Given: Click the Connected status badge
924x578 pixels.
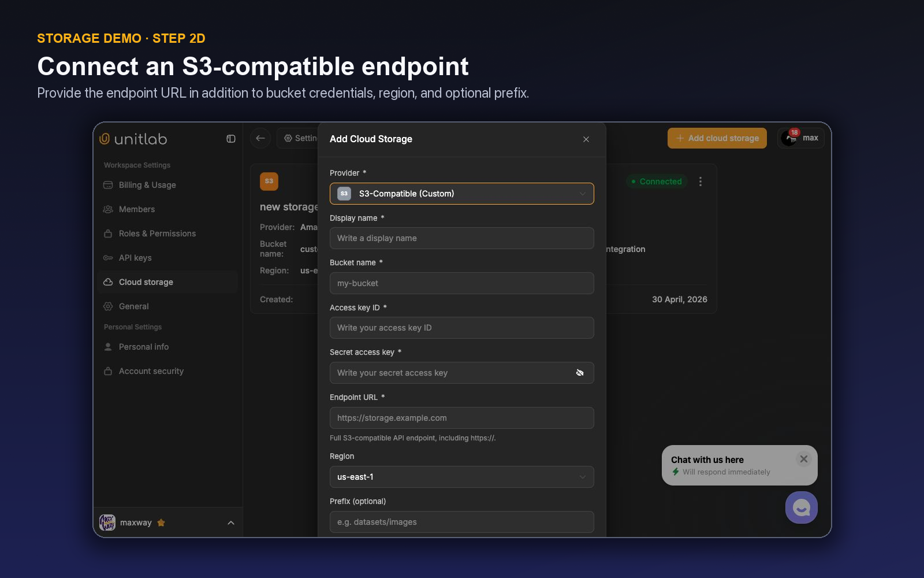Looking at the screenshot, I should coord(657,181).
